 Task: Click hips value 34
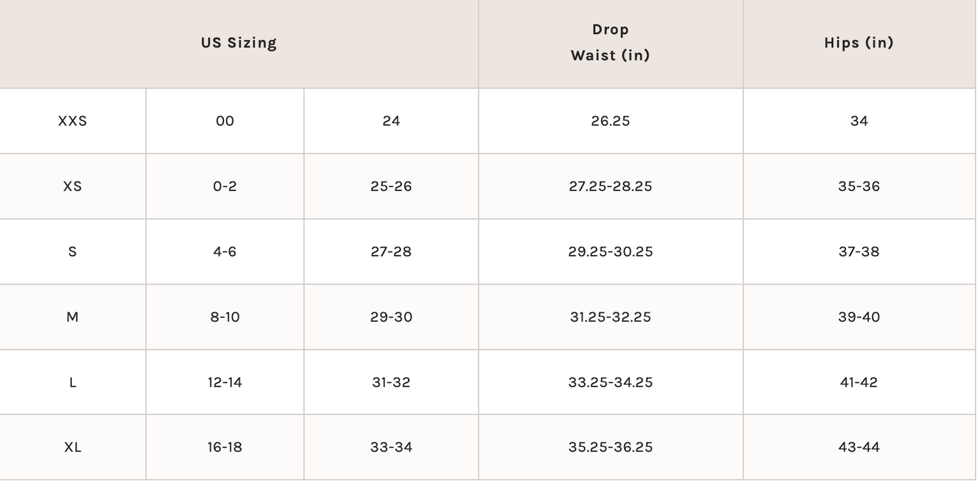(858, 121)
